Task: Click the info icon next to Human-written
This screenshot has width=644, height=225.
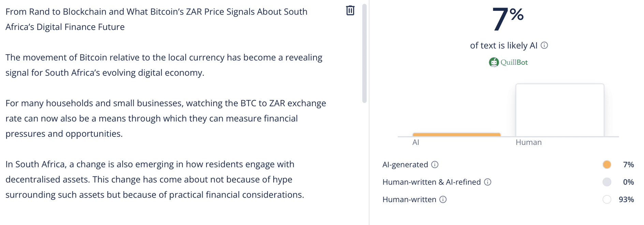Action: (x=442, y=199)
